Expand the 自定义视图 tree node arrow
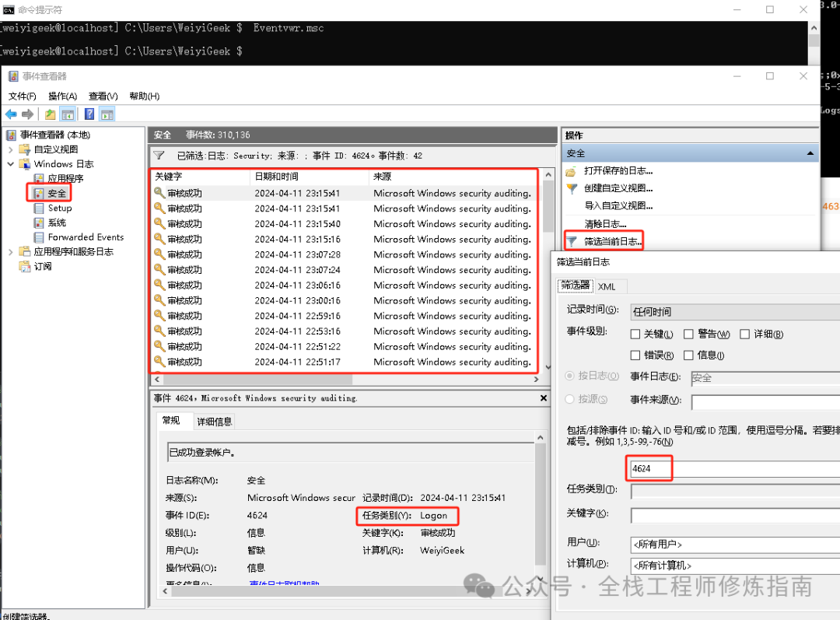The width and height of the screenshot is (840, 620). pyautogui.click(x=11, y=149)
